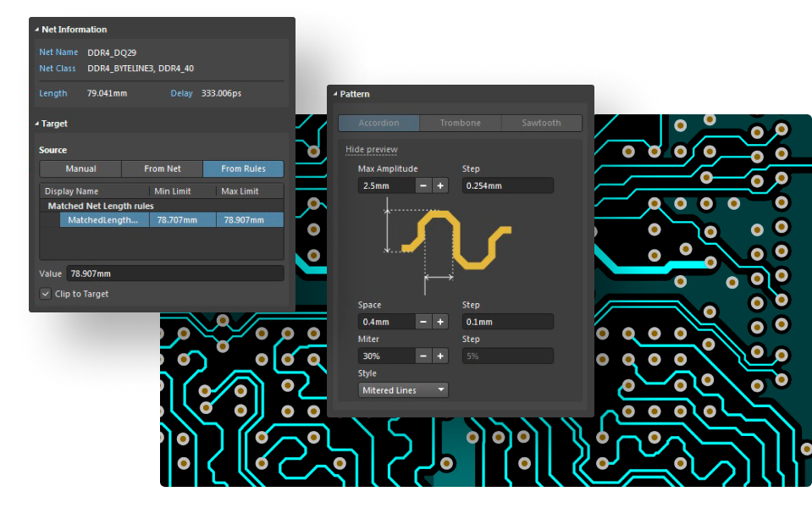Viewport: 812px width, 508px height.
Task: Increase Miter percentage with plus button
Action: 440,356
